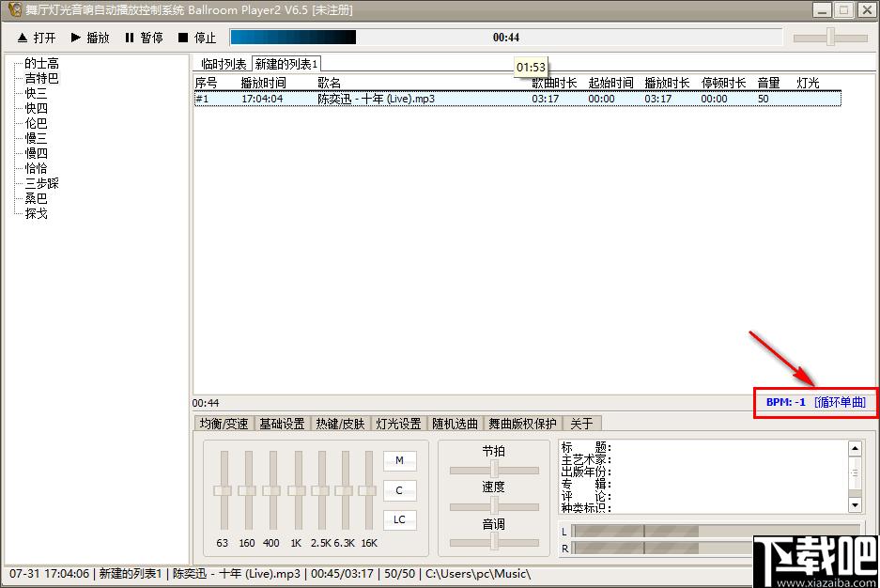Adjust the 速度 speed slider

[x=494, y=506]
